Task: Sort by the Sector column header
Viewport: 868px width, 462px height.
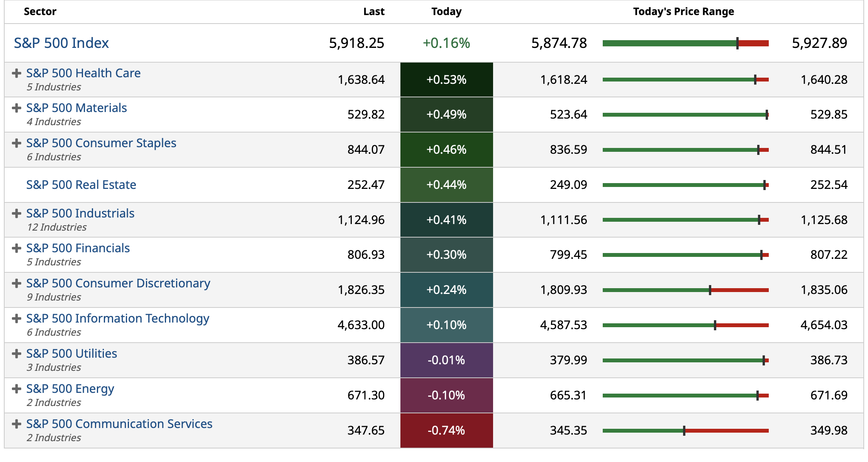Action: click(x=40, y=12)
